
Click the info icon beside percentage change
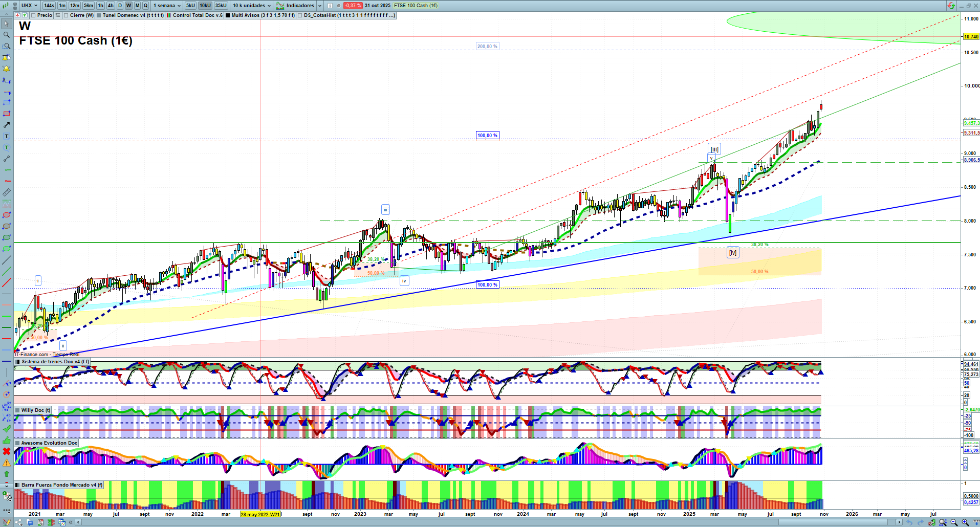[x=330, y=6]
